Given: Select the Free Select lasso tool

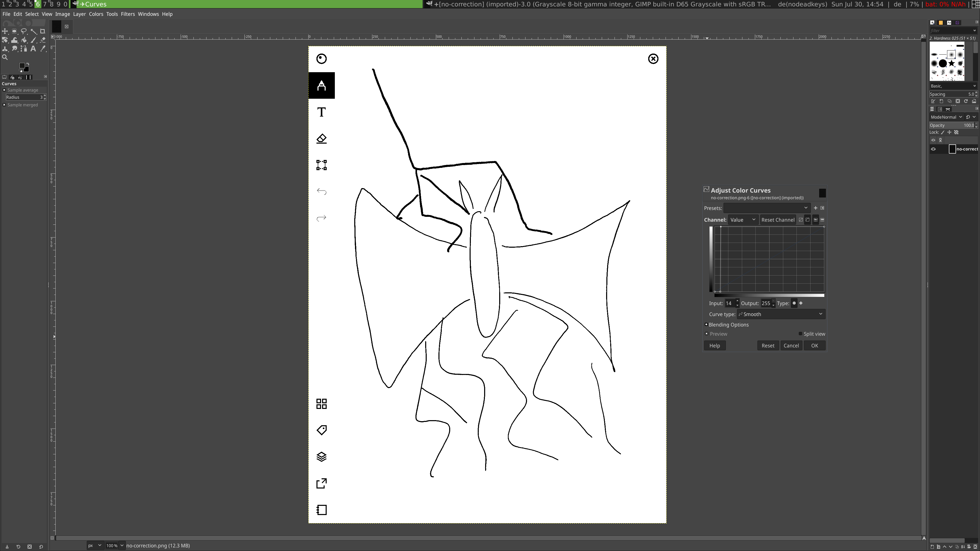Looking at the screenshot, I should click(x=23, y=31).
